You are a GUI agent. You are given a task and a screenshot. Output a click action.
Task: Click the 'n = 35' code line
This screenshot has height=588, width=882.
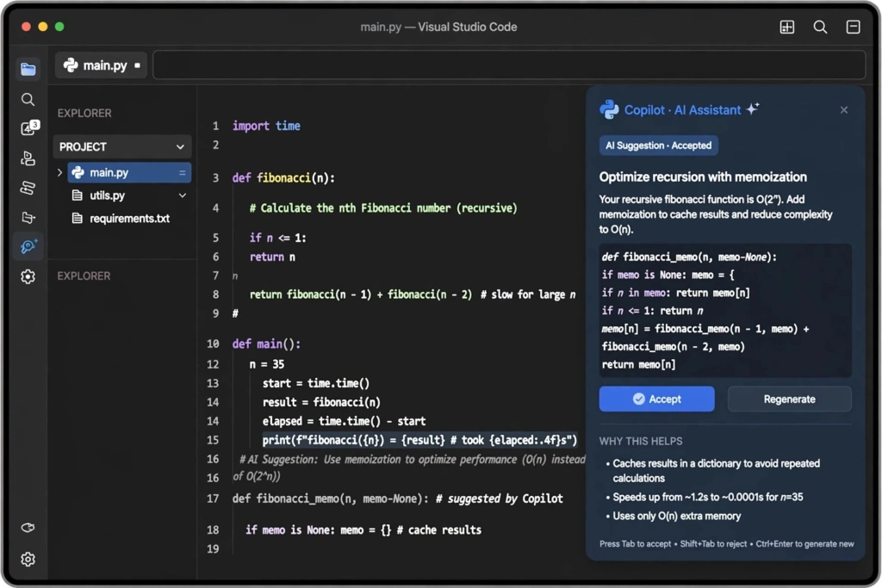coord(267,364)
